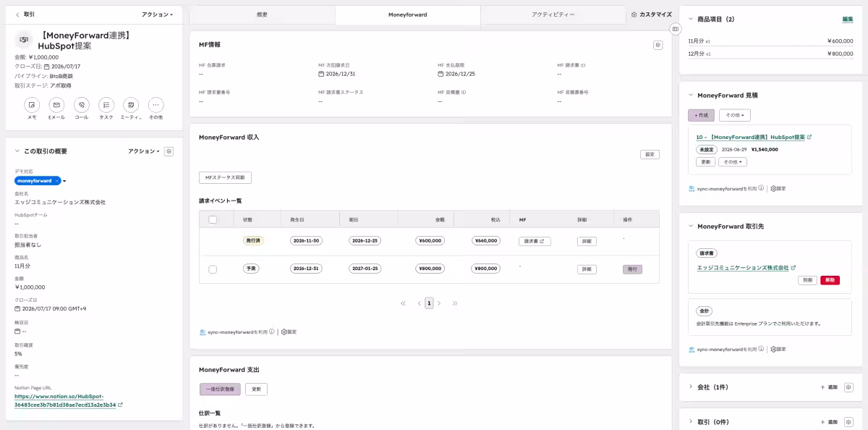Screen dimensions: 868x430
Task: Remove the moneyforward tag with its x
Action: [57, 181]
